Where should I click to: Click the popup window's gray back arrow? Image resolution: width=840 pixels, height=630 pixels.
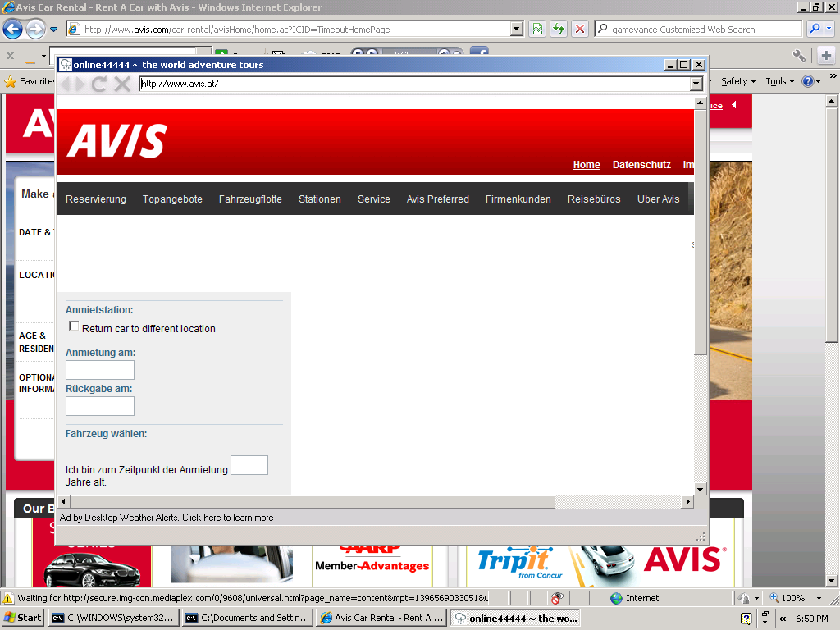coord(66,84)
